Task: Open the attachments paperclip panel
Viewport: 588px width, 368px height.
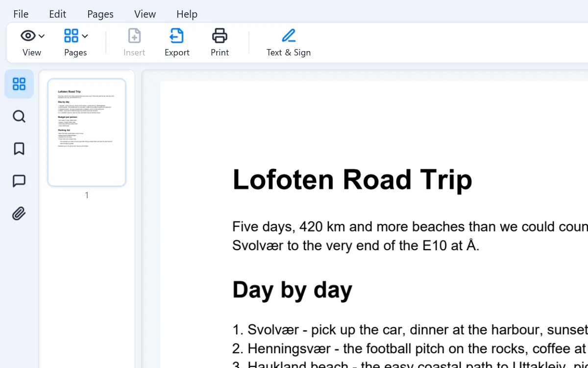Action: (19, 213)
